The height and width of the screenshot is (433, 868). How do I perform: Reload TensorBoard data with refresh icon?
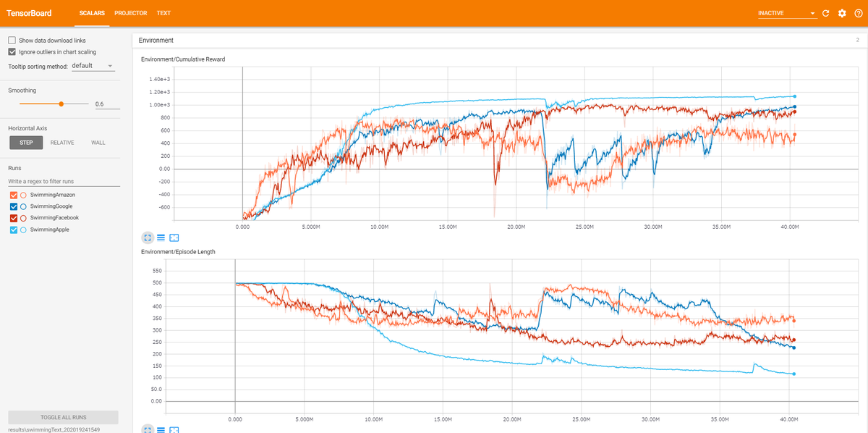[x=825, y=13]
